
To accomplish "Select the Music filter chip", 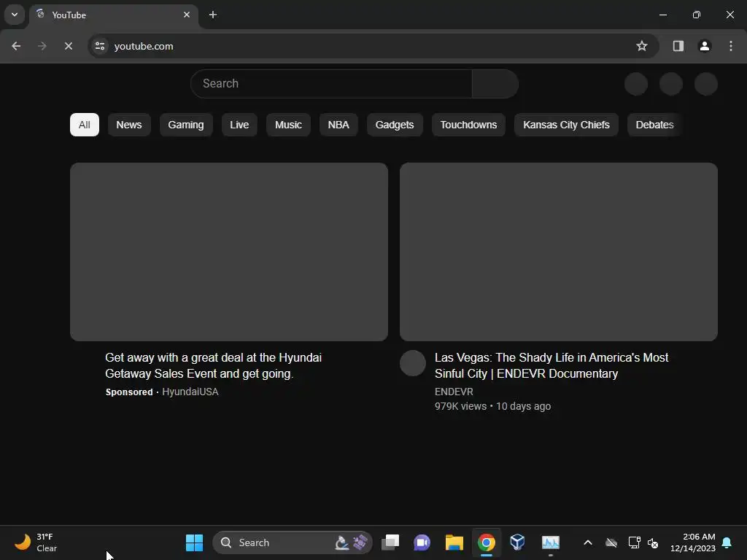I will tap(288, 125).
